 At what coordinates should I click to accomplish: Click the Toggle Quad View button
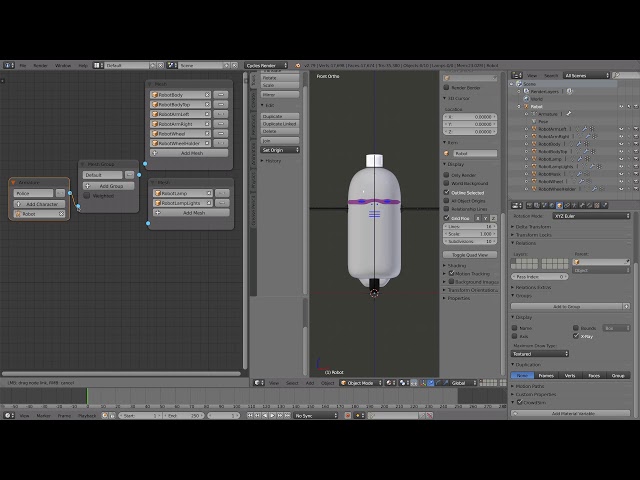point(470,255)
